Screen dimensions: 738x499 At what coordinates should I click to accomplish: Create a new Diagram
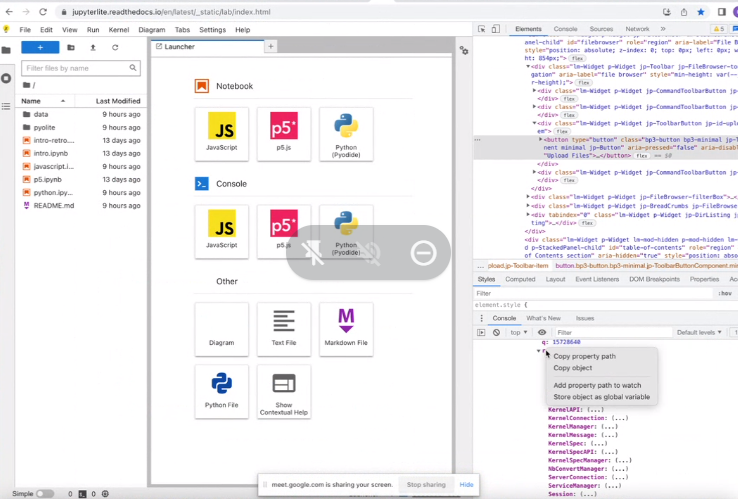[222, 329]
